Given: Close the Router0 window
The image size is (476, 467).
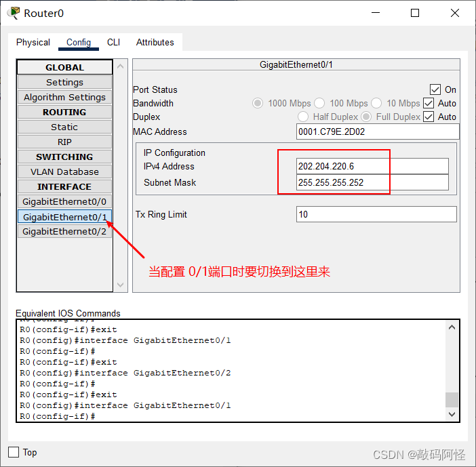Looking at the screenshot, I should coord(455,13).
